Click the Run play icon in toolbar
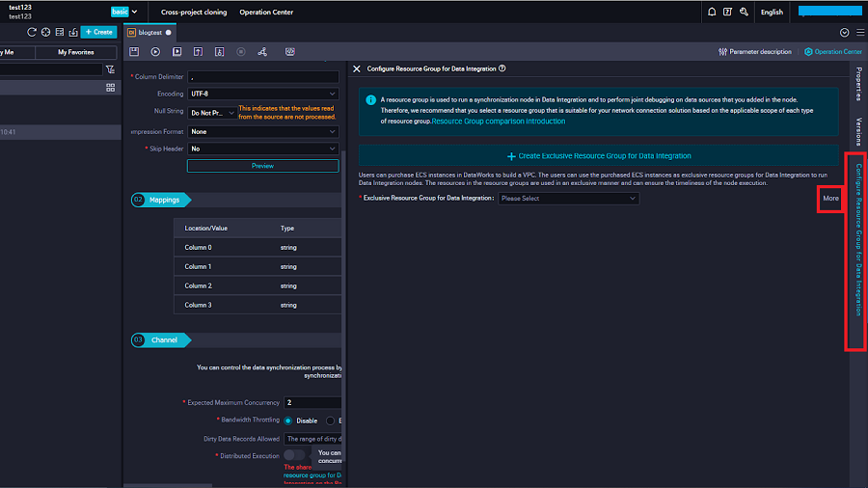This screenshot has width=868, height=488. click(x=155, y=51)
